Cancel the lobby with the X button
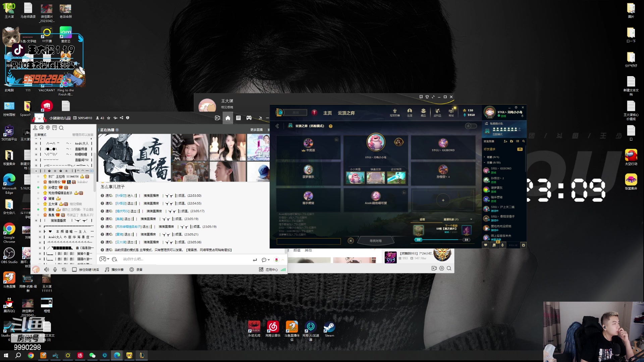 pyautogui.click(x=351, y=241)
